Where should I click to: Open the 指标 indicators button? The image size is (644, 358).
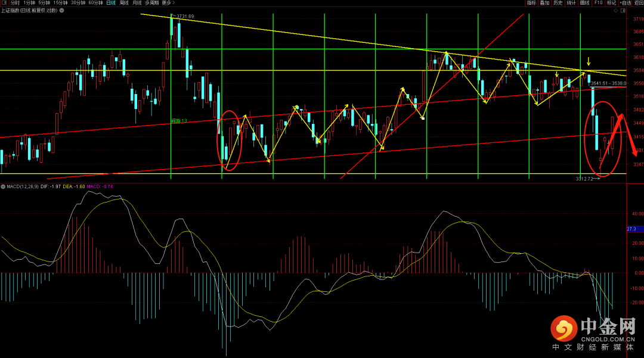click(531, 3)
